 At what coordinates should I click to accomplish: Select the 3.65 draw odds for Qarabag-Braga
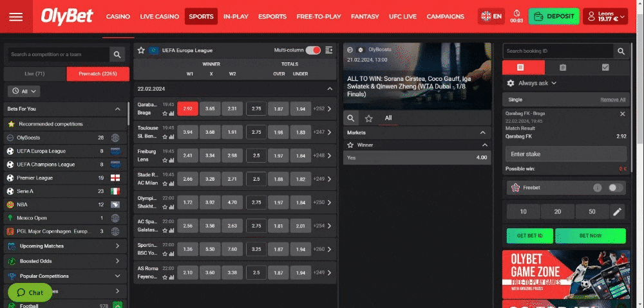(210, 109)
